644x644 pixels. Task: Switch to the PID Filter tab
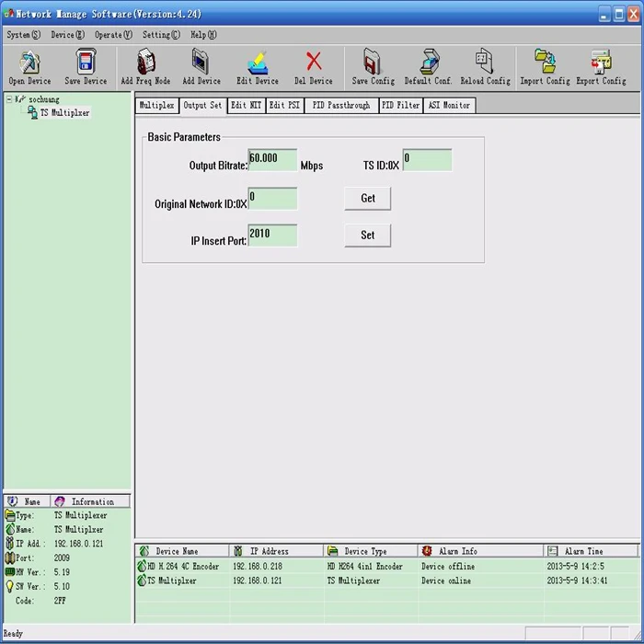pyautogui.click(x=400, y=105)
